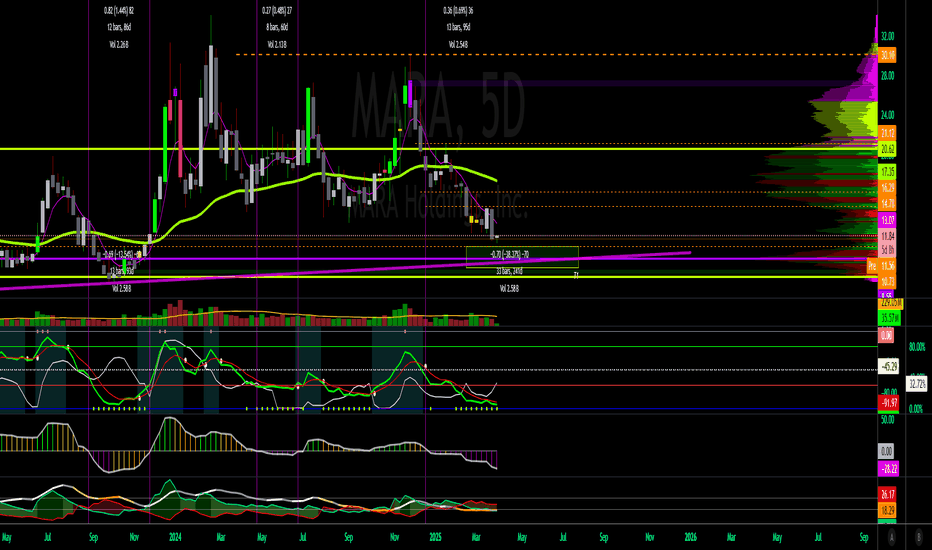This screenshot has height=550, width=932.
Task: Click the 2026 time axis label
Action: 690,537
